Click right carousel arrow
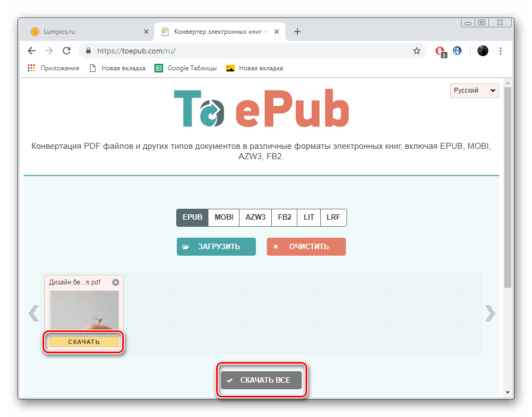The height and width of the screenshot is (417, 532). click(x=490, y=313)
